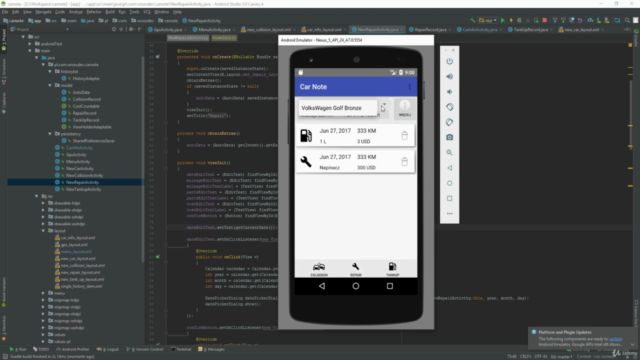Image resolution: width=640 pixels, height=360 pixels.
Task: Click the emulator zoom magnifier icon
Action: [x=449, y=153]
